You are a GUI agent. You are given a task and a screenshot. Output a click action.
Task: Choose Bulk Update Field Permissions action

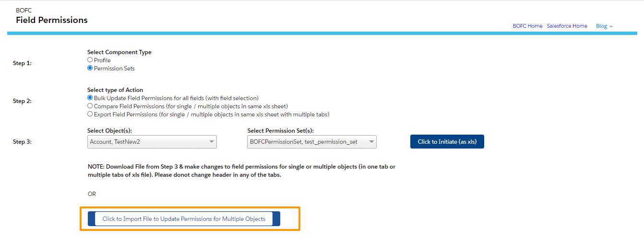pos(90,98)
